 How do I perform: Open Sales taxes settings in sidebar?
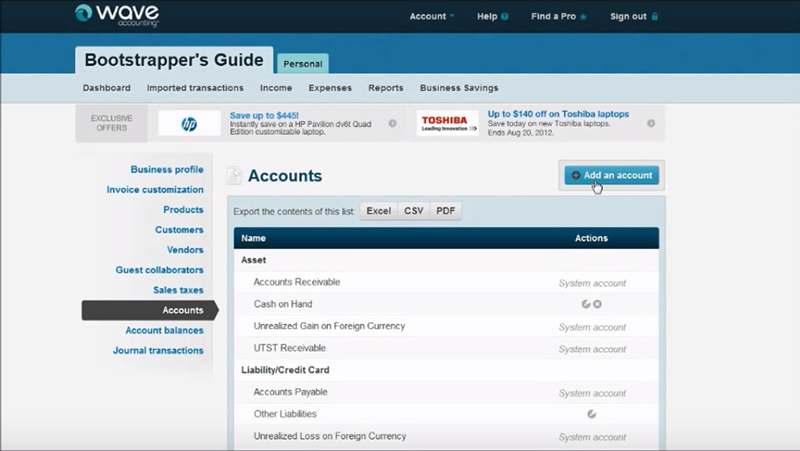pos(178,290)
